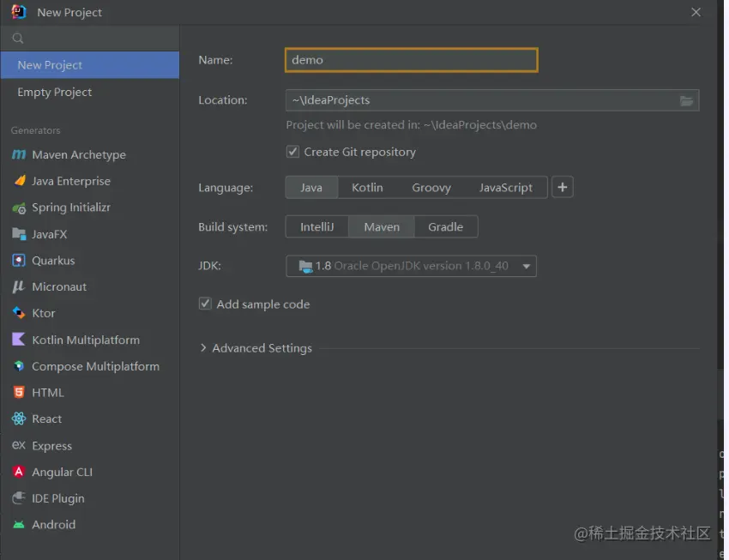Click the project Name input field
729x560 pixels.
pos(411,60)
